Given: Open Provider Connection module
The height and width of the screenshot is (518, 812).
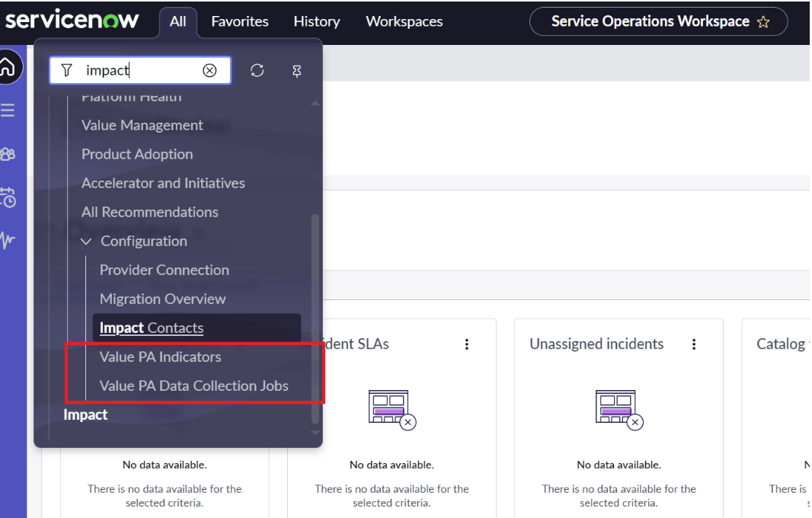Looking at the screenshot, I should (165, 270).
